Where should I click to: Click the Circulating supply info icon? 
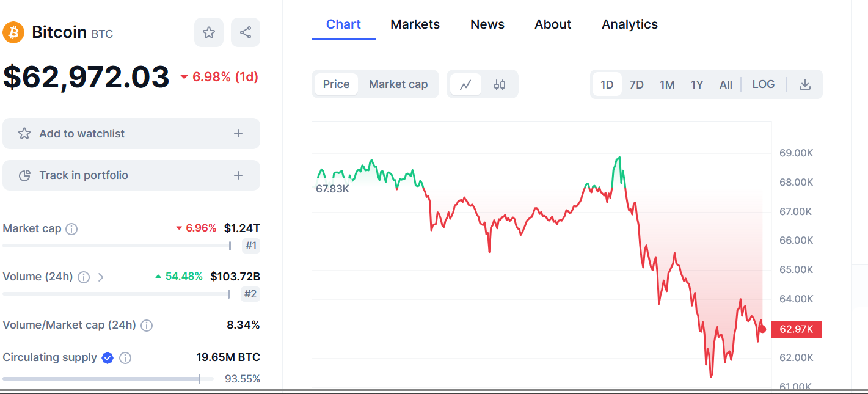click(x=125, y=358)
